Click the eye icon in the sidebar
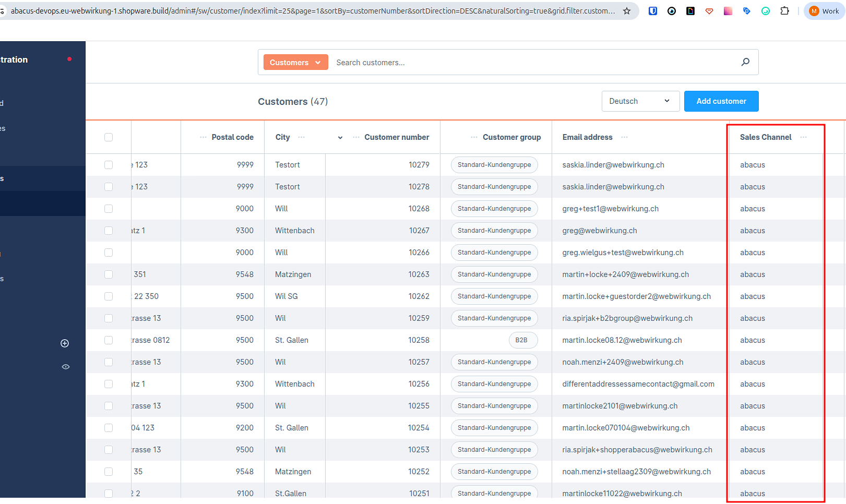The image size is (846, 504). click(66, 367)
